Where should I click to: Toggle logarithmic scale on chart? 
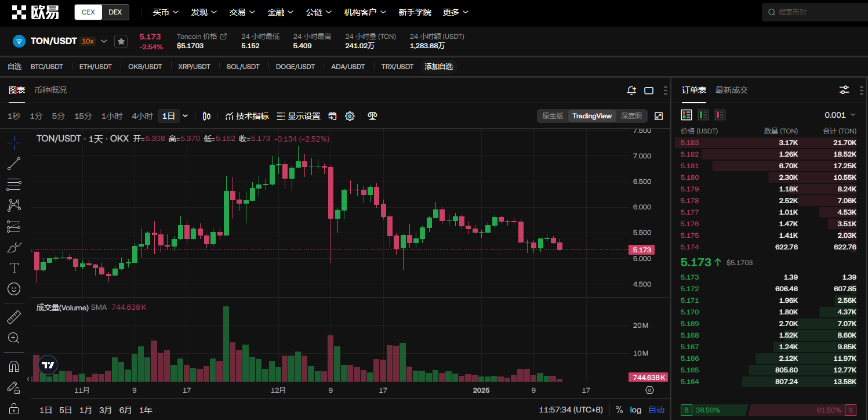[635, 410]
